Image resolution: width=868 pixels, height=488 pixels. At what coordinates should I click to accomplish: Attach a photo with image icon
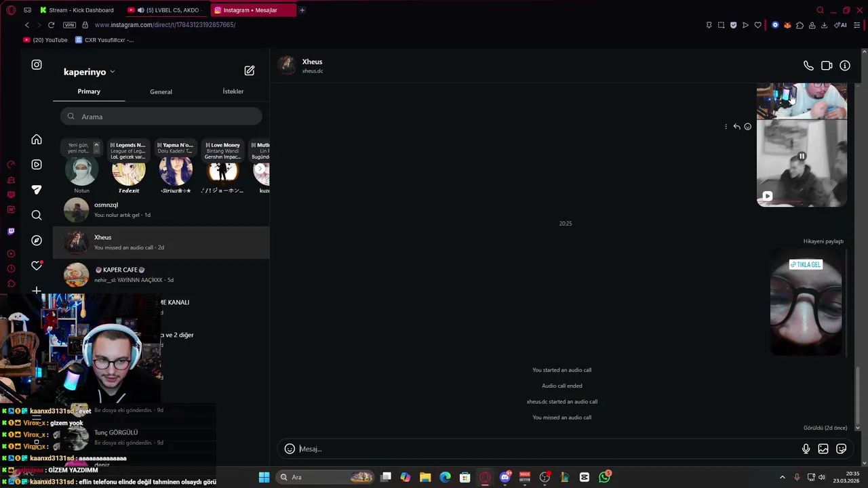[823, 449]
